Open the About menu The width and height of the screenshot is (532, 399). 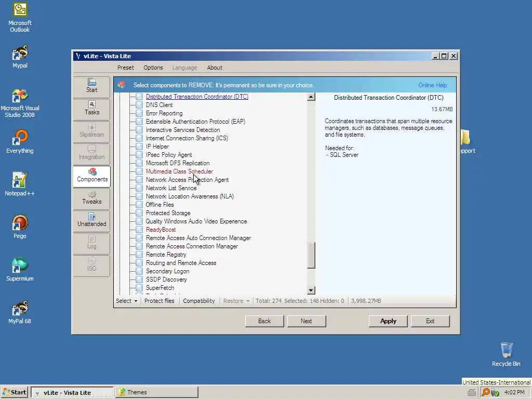(215, 68)
